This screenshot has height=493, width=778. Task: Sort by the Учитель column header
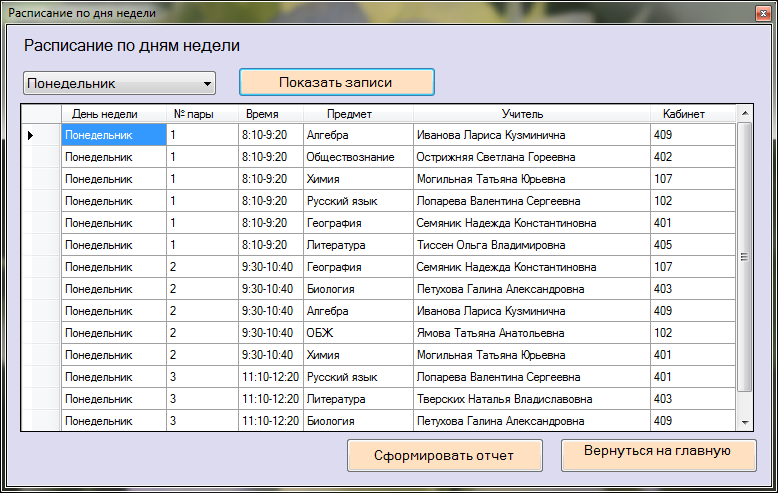(531, 114)
